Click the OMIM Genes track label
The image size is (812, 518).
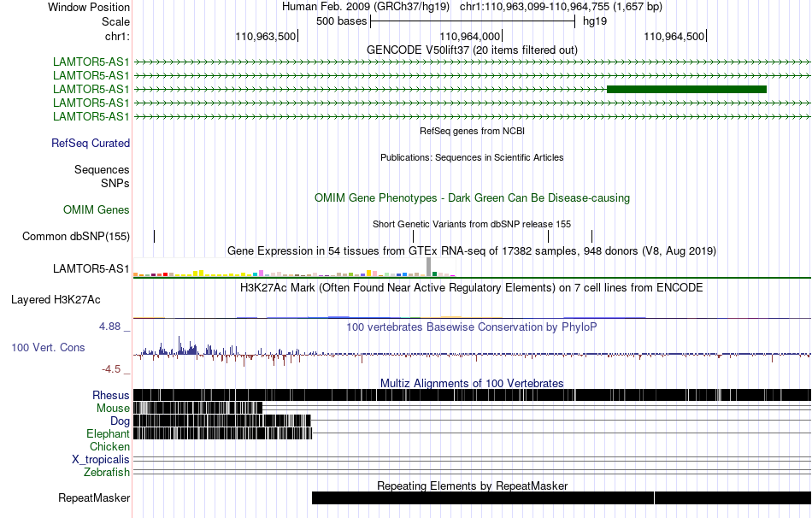pos(97,209)
